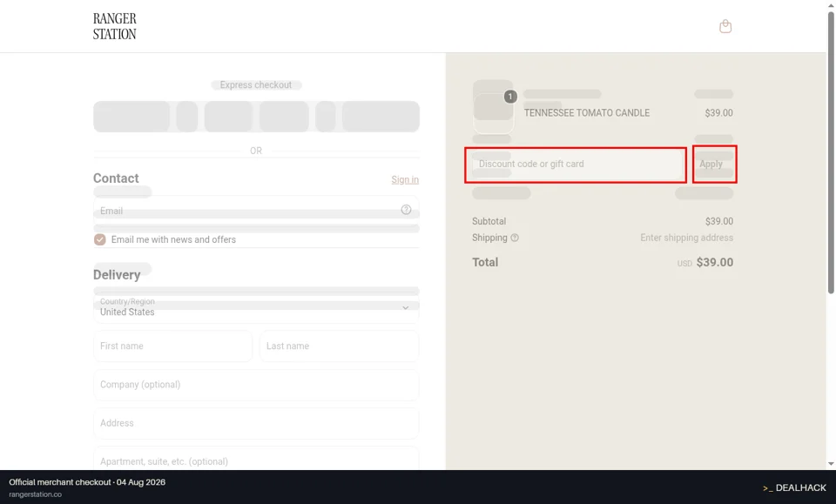Click the Email input field
This screenshot has height=504, width=836.
click(256, 211)
